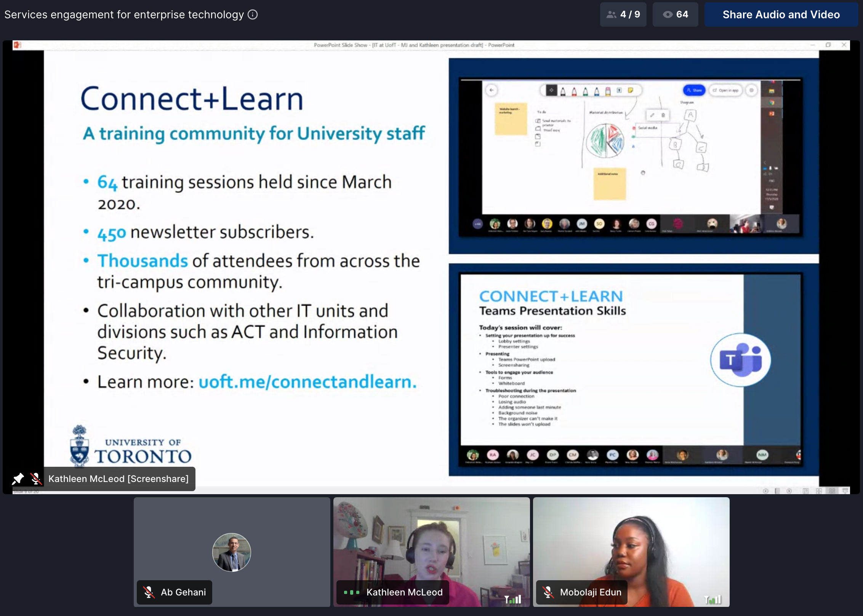The image size is (863, 616).
Task: Click Mobolaji Edun's webcam video tile
Action: coord(631,552)
